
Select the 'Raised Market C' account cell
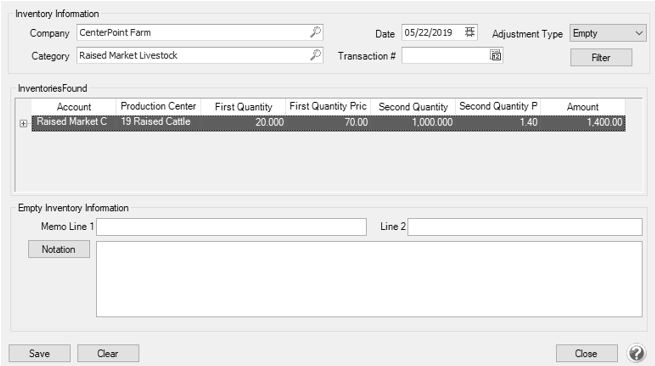coord(74,122)
